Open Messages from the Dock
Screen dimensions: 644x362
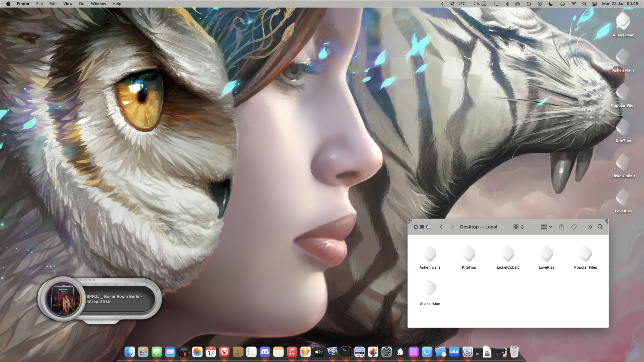[x=157, y=352]
